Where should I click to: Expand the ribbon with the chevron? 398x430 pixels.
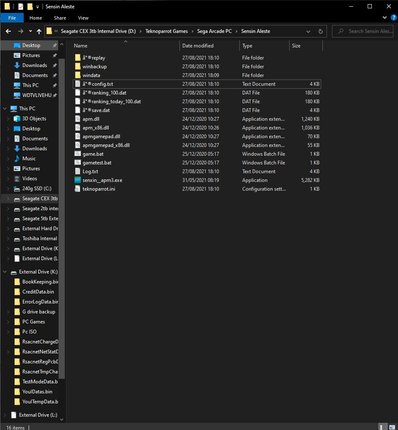(x=385, y=18)
